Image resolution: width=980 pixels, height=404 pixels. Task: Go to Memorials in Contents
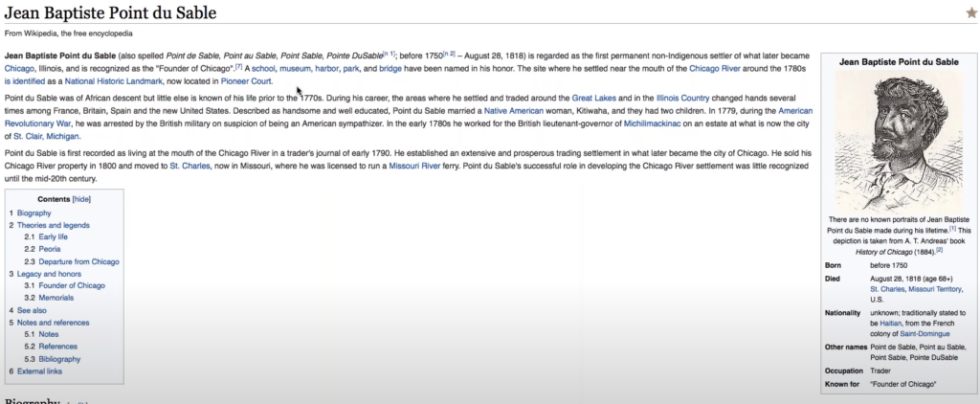[x=59, y=298]
